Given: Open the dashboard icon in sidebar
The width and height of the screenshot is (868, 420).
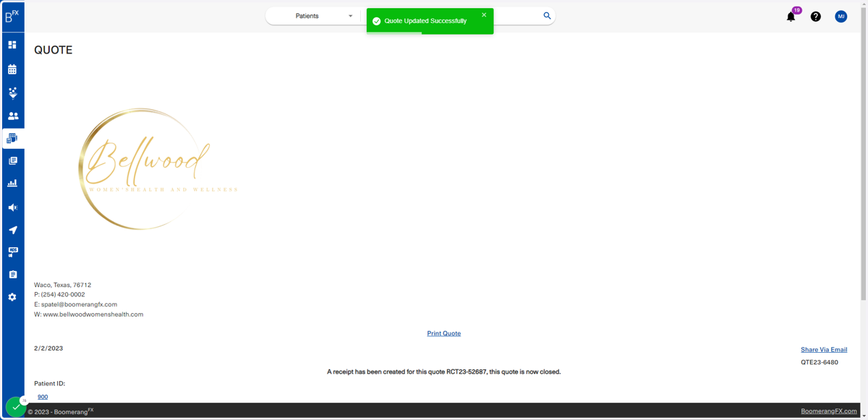Looking at the screenshot, I should (12, 45).
